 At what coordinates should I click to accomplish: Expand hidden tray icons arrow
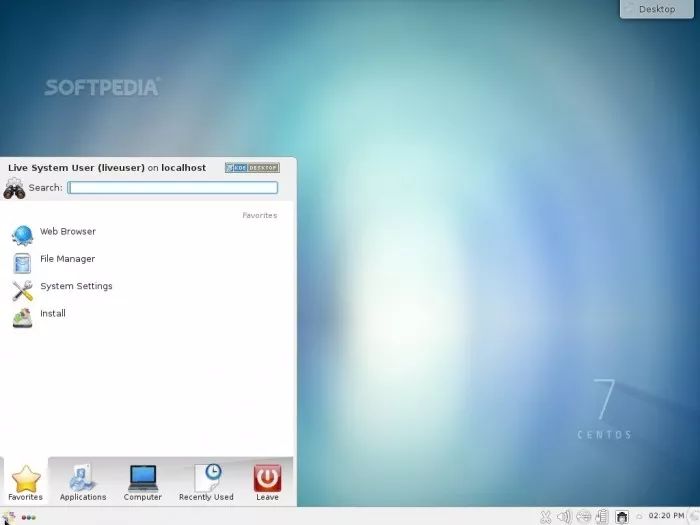tap(639, 517)
